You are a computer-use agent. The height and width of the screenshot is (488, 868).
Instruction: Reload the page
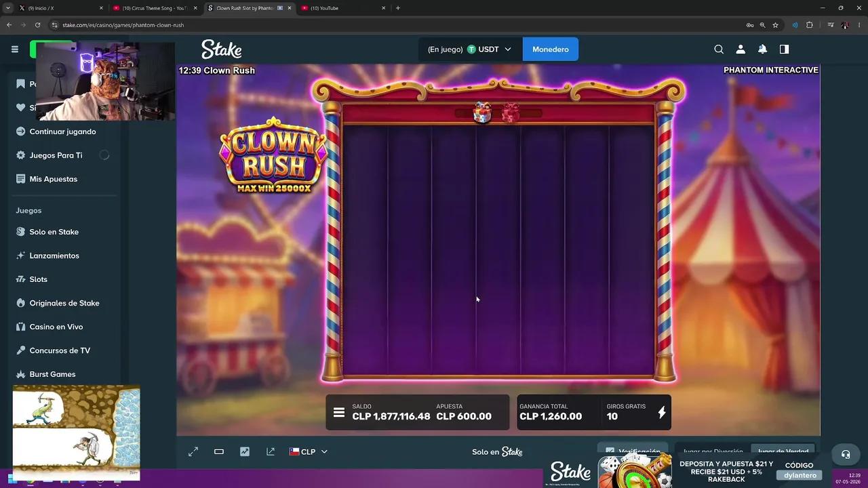pos(37,25)
